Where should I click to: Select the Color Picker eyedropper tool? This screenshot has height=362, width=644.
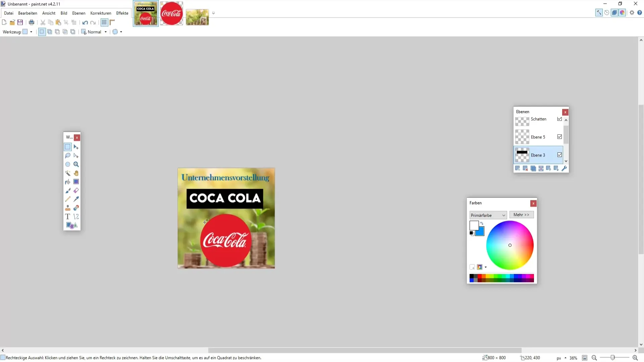point(76,199)
